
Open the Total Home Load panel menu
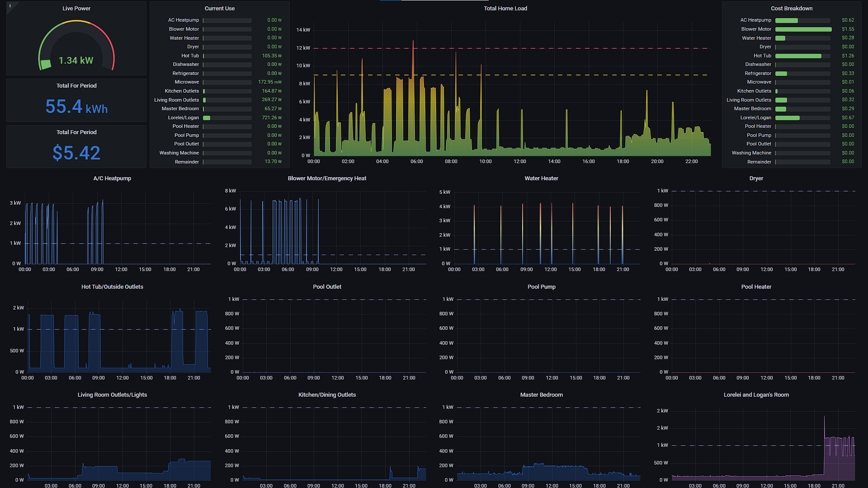[505, 9]
